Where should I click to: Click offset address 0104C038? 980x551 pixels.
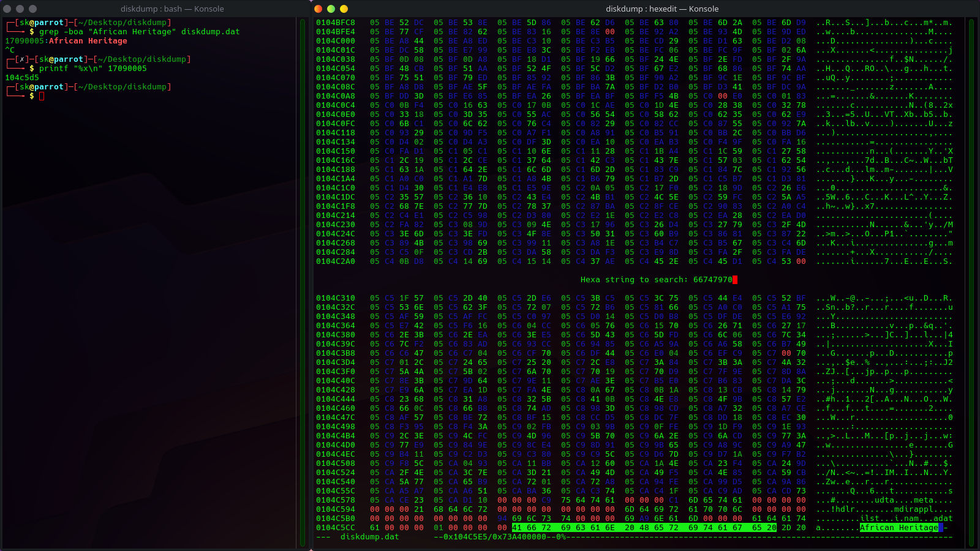point(336,59)
